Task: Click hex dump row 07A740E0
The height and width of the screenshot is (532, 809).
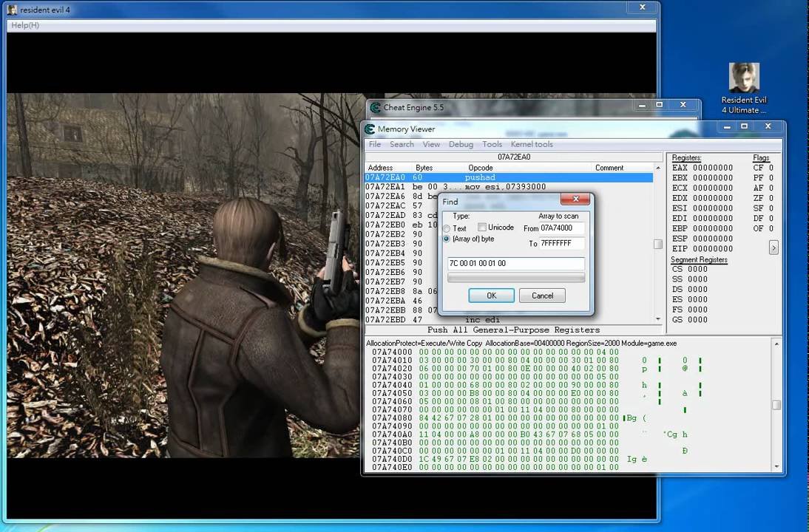Action: 495,467
